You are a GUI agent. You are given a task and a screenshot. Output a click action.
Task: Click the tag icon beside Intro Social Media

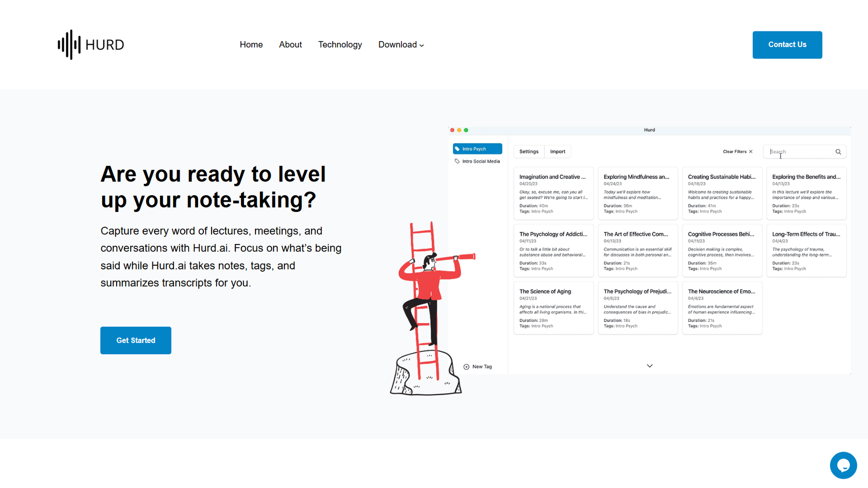click(x=457, y=161)
